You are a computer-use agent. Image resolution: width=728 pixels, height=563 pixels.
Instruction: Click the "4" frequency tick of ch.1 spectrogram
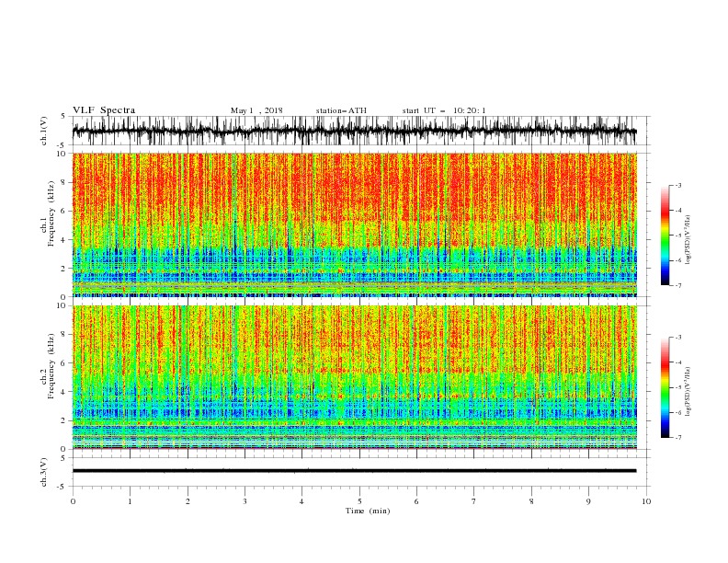[x=64, y=240]
